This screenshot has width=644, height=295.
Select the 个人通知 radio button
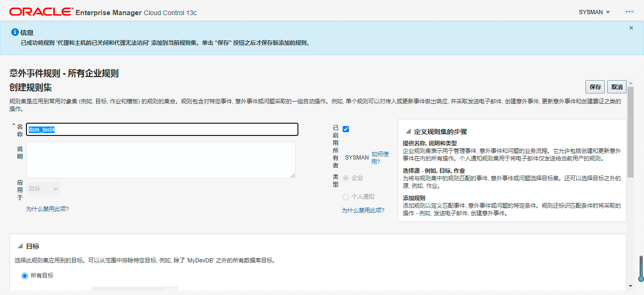346,197
